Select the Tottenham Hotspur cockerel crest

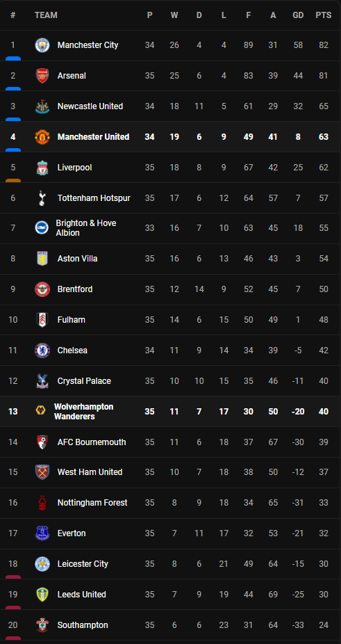pos(42,198)
